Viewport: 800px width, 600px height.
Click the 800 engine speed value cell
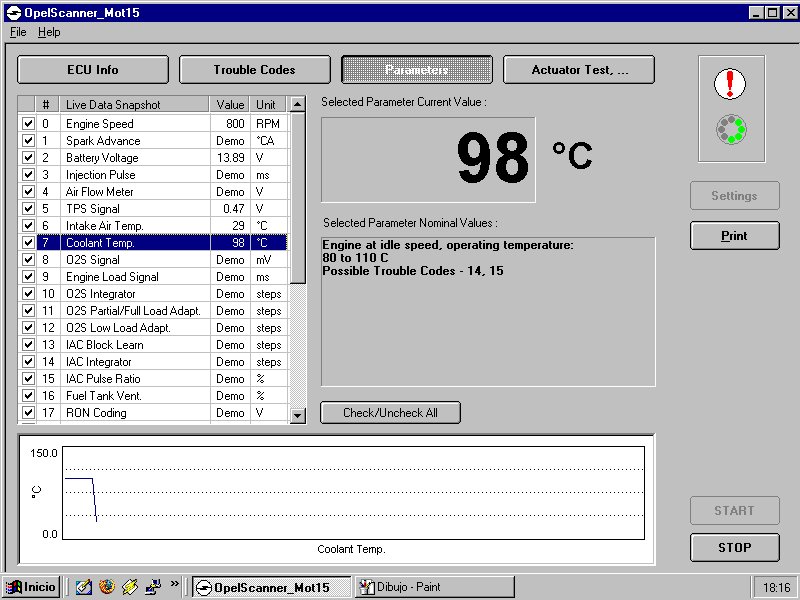pyautogui.click(x=230, y=123)
